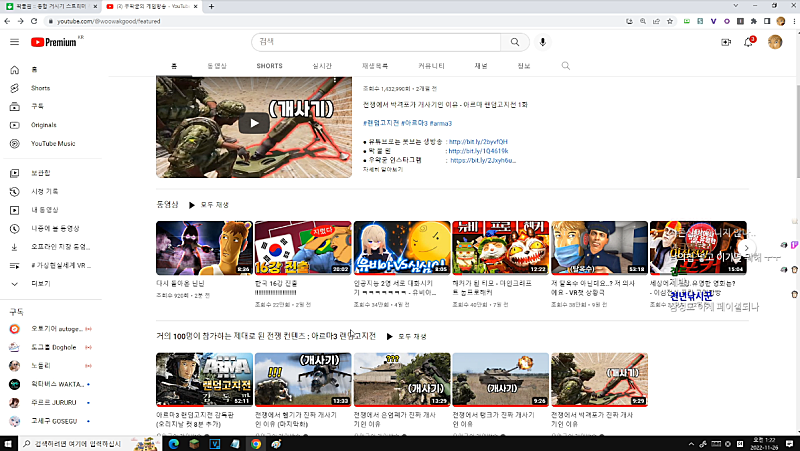Open the hamburger guide menu
800x451 pixels.
pos(14,42)
